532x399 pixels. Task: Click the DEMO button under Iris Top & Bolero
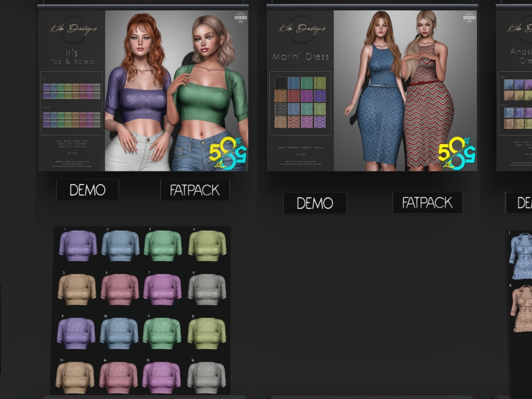(87, 190)
